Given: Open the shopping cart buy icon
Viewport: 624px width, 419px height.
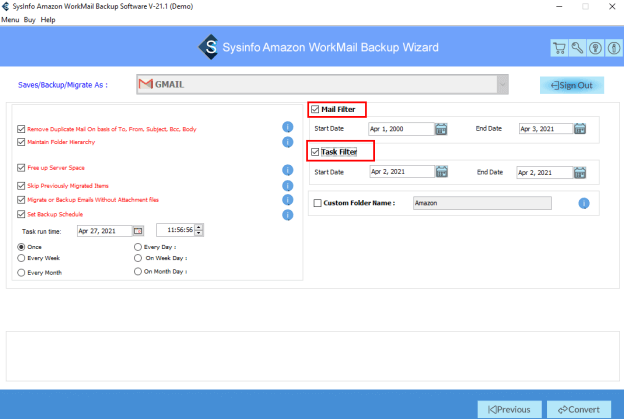Looking at the screenshot, I should 559,48.
